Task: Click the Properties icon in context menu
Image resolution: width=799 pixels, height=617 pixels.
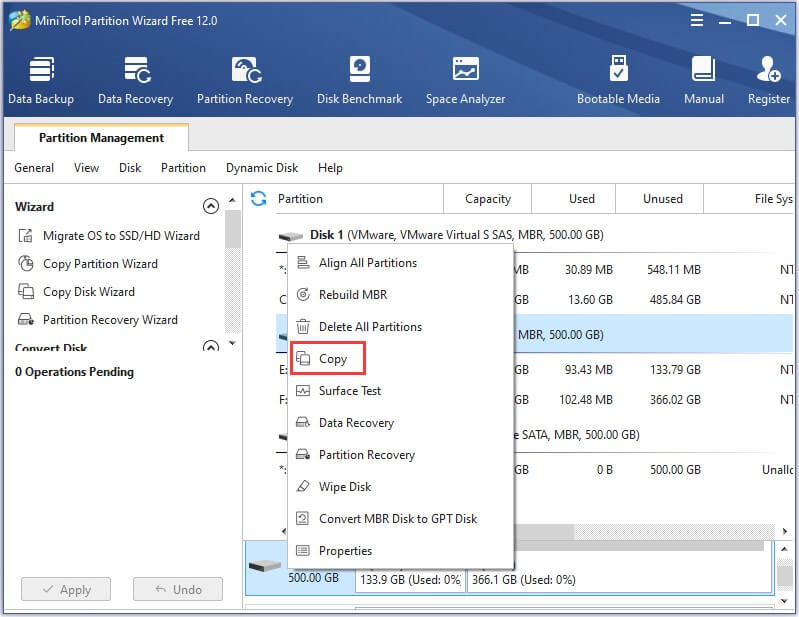Action: 303,550
